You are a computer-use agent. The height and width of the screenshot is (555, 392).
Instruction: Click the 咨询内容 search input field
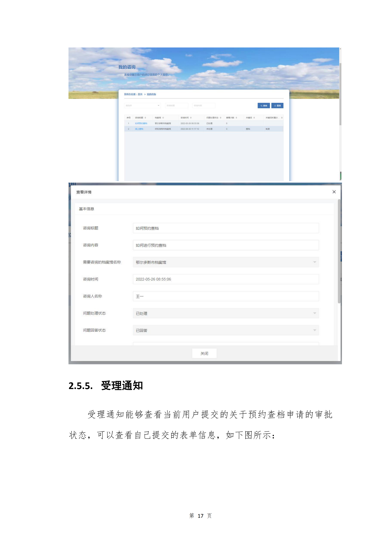204,106
